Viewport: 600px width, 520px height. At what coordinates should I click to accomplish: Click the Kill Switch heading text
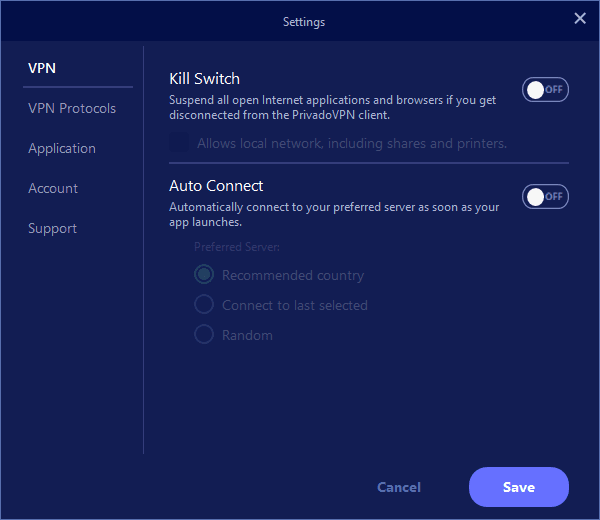204,78
